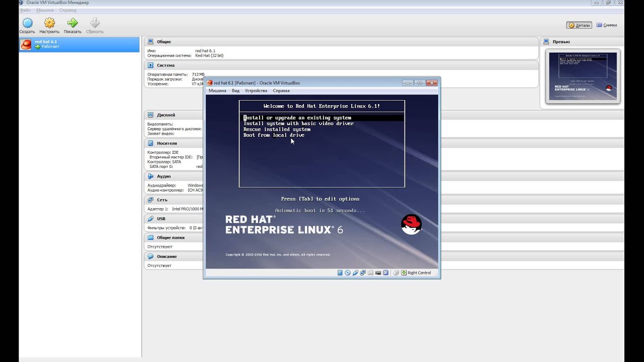Click 'Press [Tab] to edit options' text

(x=320, y=199)
